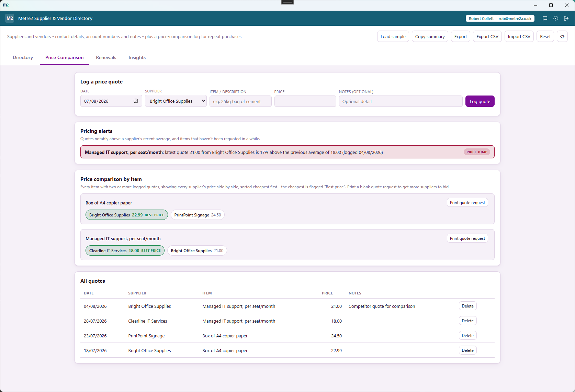Click the 21.00 price cell
This screenshot has height=392, width=575.
336,306
